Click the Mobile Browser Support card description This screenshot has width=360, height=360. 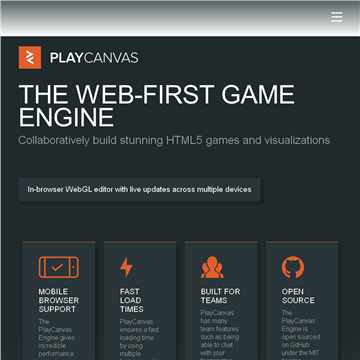57,339
